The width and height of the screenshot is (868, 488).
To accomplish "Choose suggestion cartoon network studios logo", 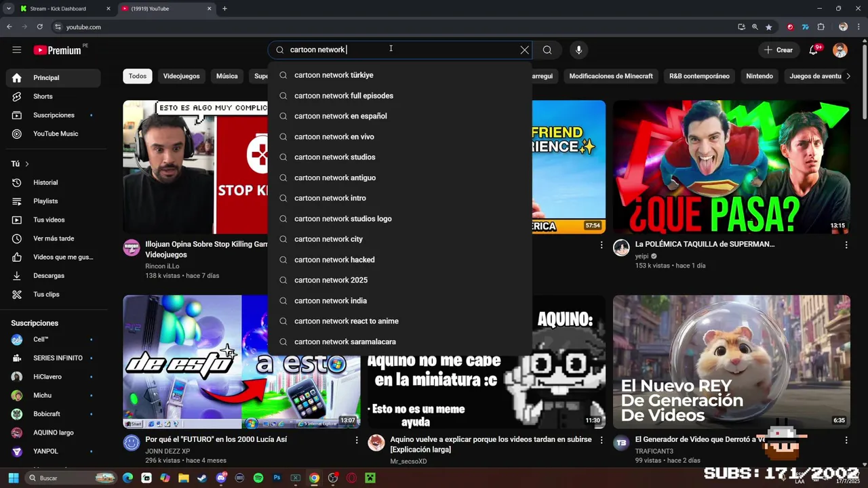I will click(x=400, y=219).
